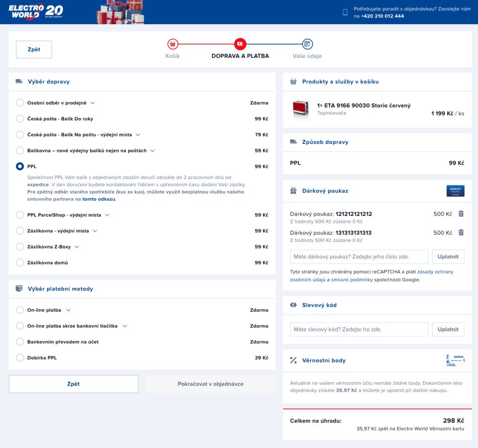Open the tomto odkazu link
Screen dimensions: 478x448
pos(99,199)
